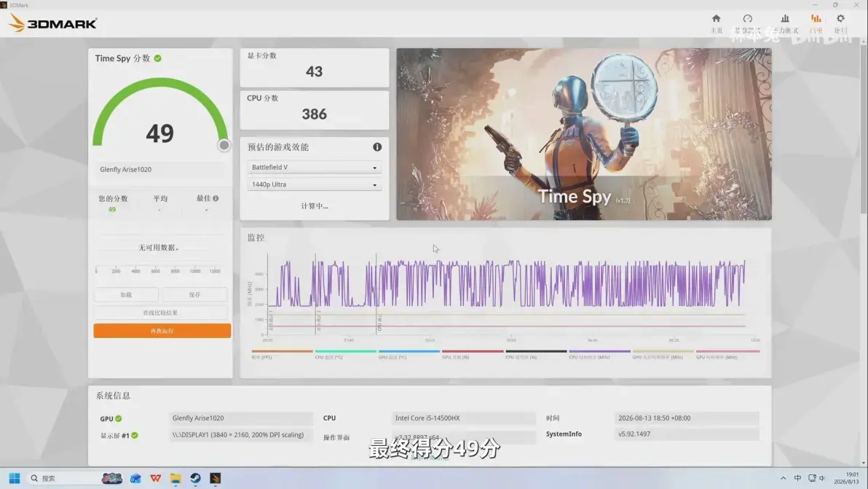
Task: Click the 3DMARK logo in header
Action: (53, 23)
